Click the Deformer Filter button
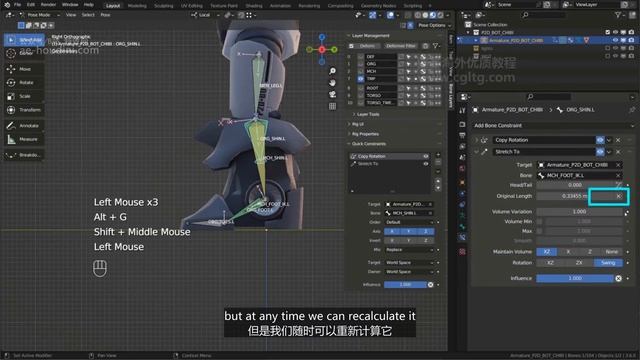This screenshot has width=640, height=360. tap(401, 46)
